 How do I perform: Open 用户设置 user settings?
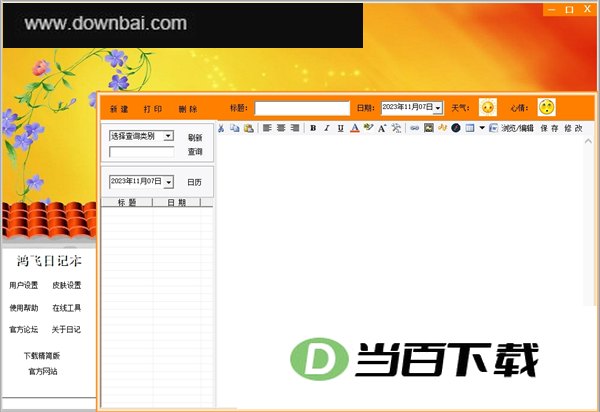(x=24, y=285)
